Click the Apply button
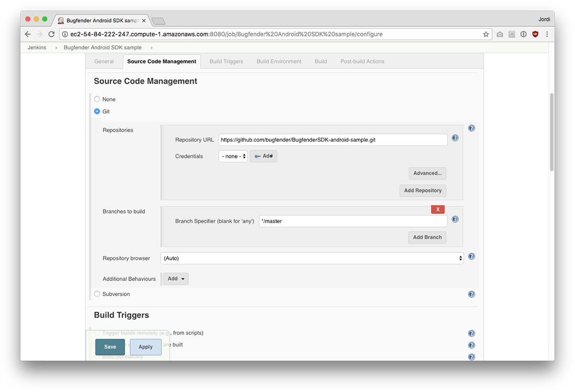Image resolution: width=575 pixels, height=392 pixels. pos(146,347)
